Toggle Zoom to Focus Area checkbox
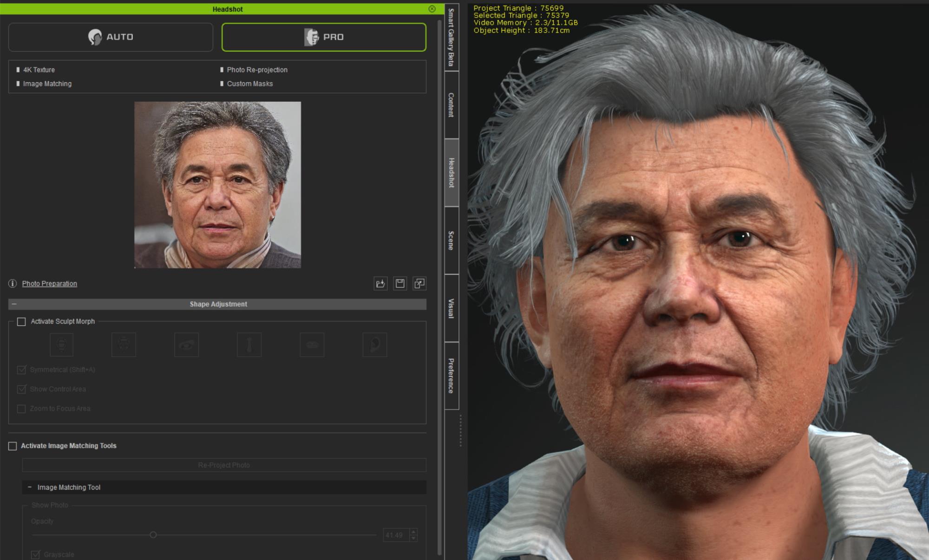 [21, 409]
